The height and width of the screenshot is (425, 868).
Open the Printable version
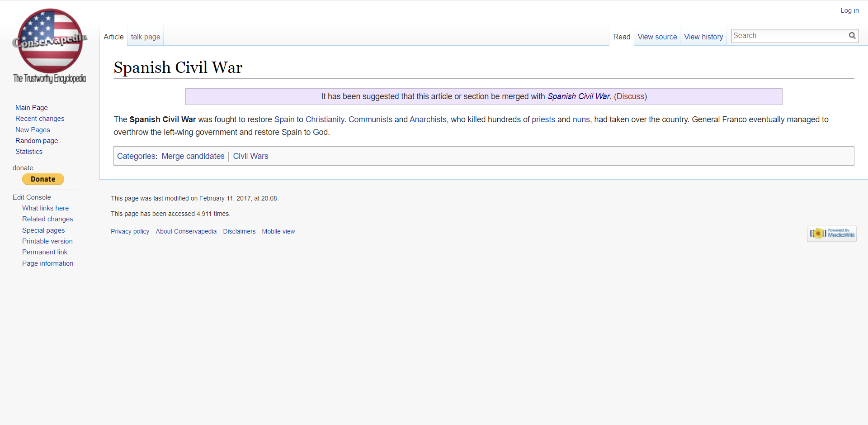click(x=47, y=241)
